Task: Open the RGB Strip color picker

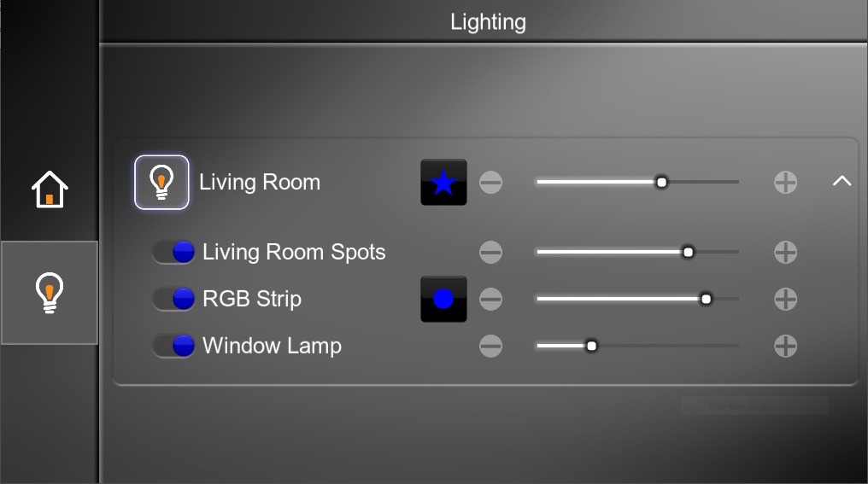Action: [443, 299]
